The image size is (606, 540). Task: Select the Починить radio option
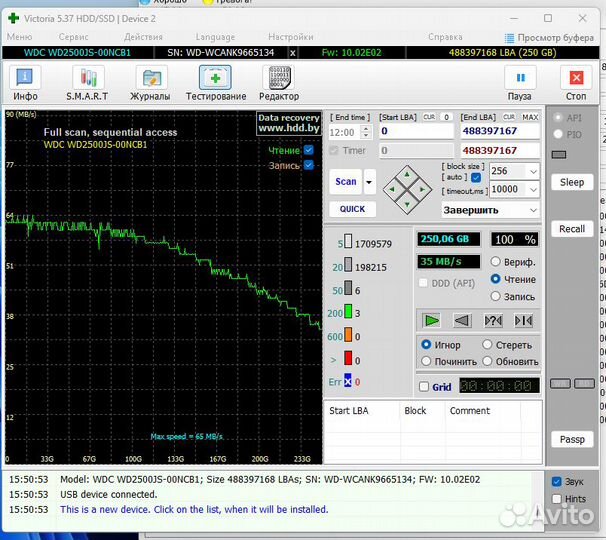pos(428,361)
